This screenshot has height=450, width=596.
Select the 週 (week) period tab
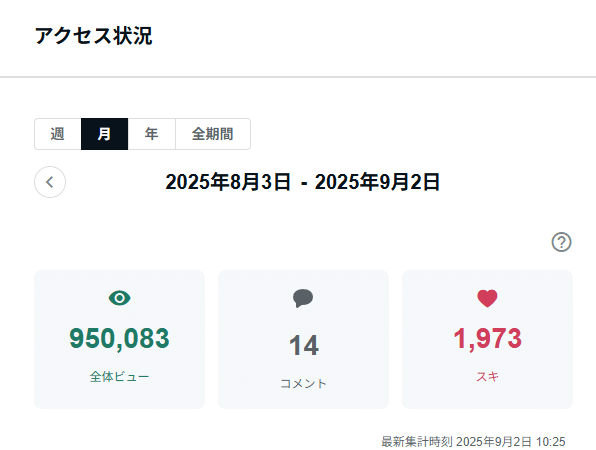tap(58, 134)
